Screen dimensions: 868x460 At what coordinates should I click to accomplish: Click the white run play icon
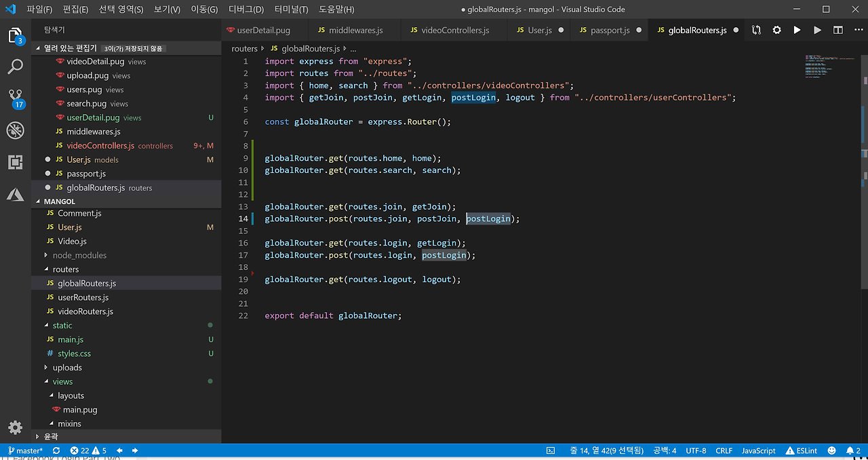coord(797,30)
